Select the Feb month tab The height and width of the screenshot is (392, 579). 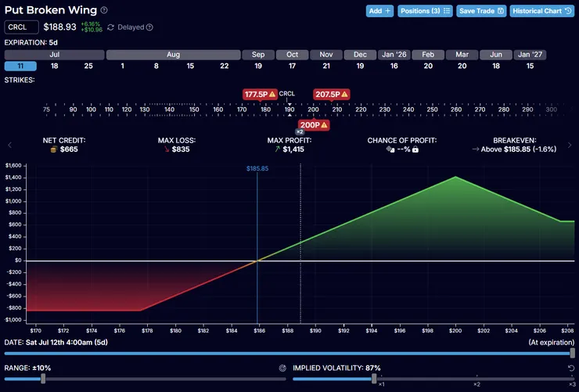pos(428,55)
